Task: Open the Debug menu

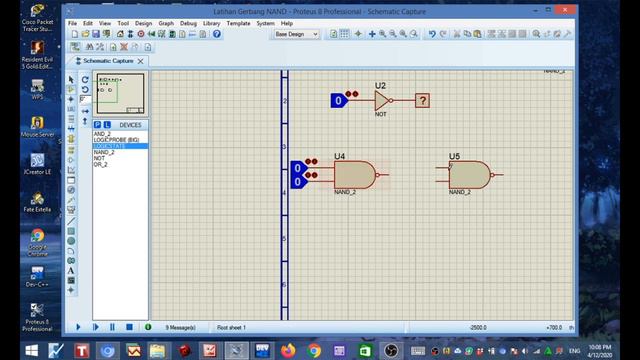Action: pyautogui.click(x=188, y=23)
